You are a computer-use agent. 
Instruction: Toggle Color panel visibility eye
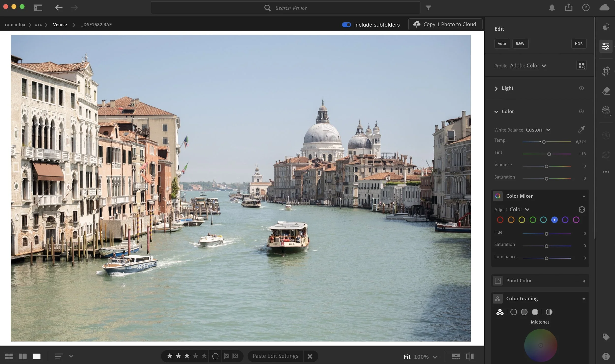coord(581,111)
